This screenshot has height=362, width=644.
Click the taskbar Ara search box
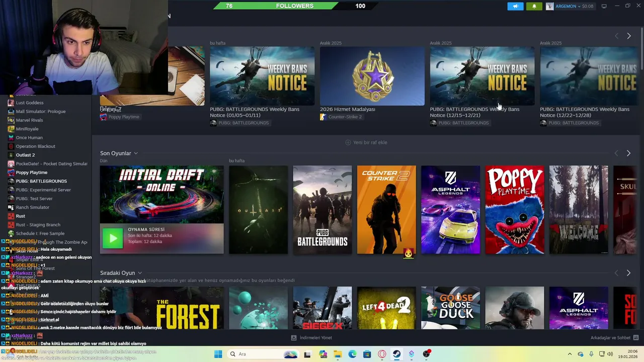coord(264,354)
